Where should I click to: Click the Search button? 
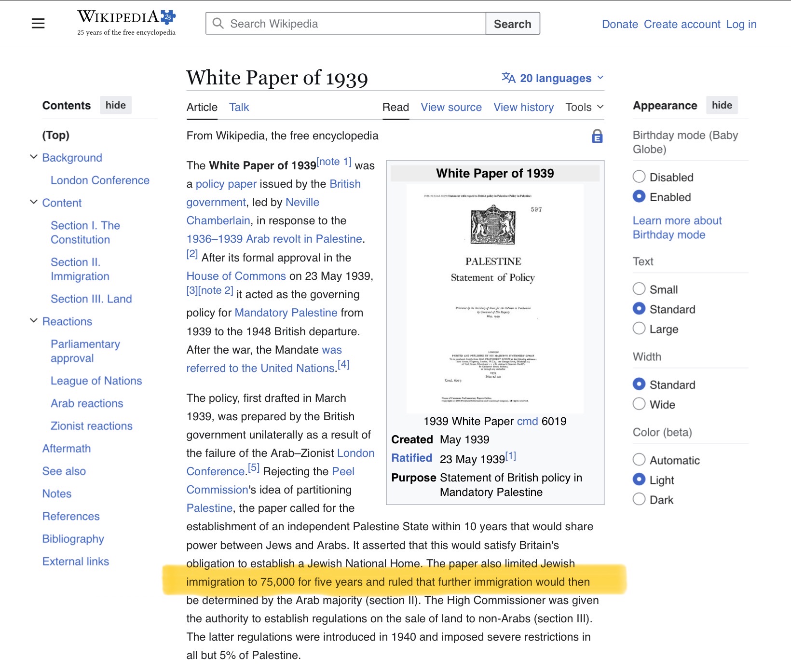click(512, 24)
